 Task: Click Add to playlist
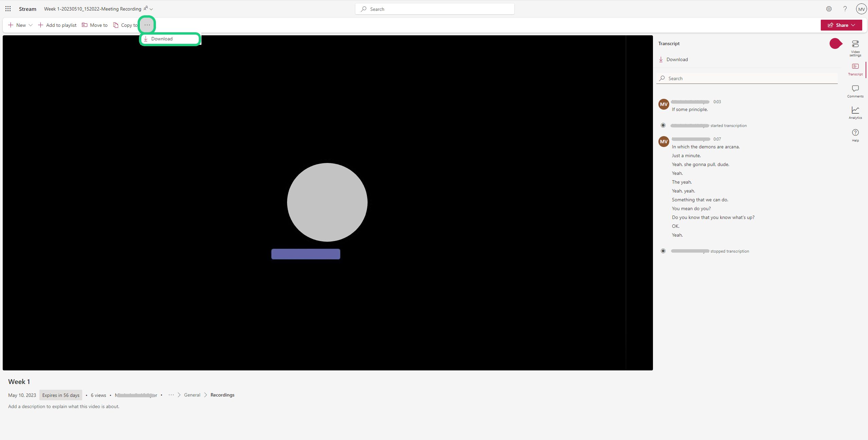[x=57, y=25]
